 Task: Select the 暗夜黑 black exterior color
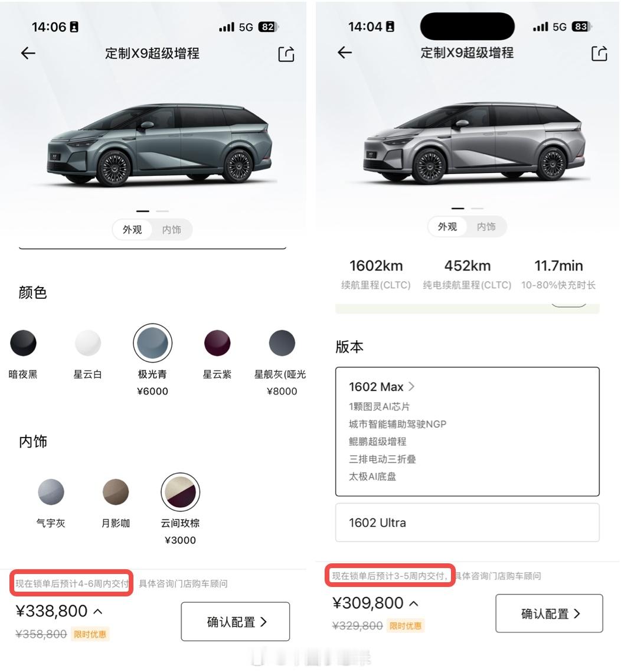pyautogui.click(x=23, y=343)
